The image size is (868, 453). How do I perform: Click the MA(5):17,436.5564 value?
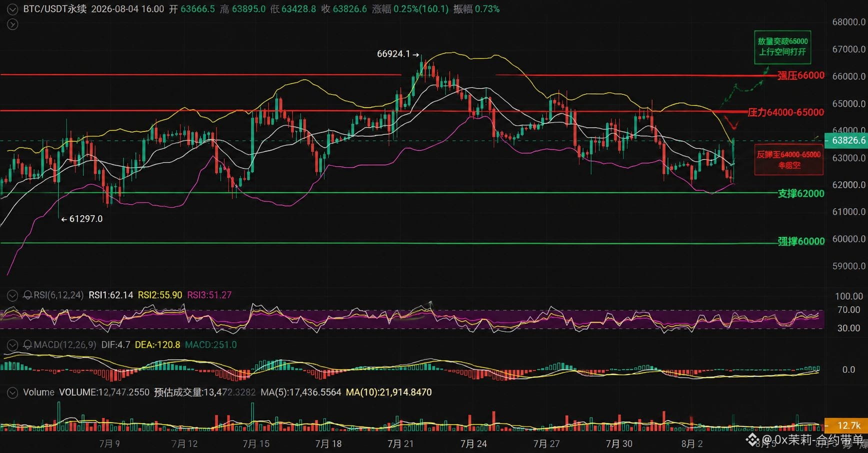(x=301, y=392)
